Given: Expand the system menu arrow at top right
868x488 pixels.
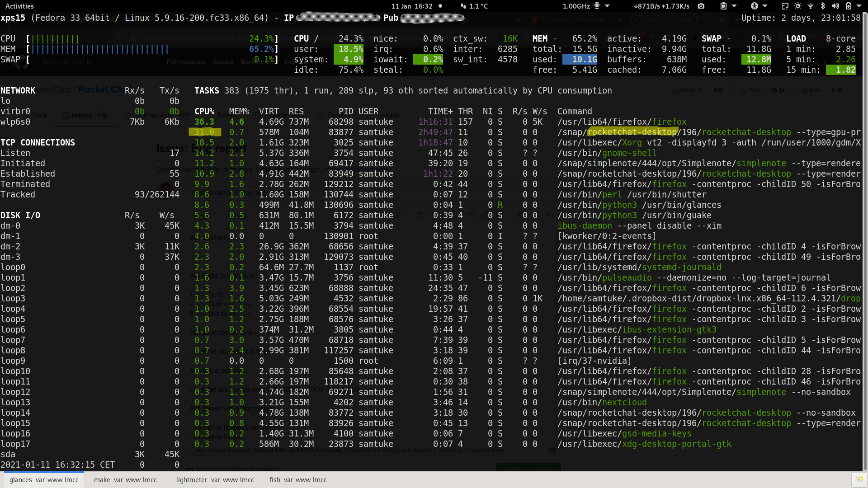Looking at the screenshot, I should point(859,6).
